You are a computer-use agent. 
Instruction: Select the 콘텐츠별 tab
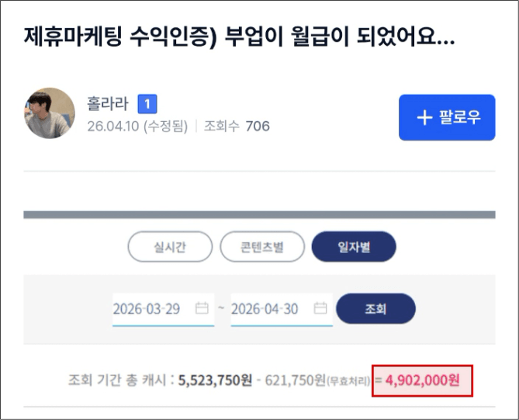pyautogui.click(x=261, y=246)
